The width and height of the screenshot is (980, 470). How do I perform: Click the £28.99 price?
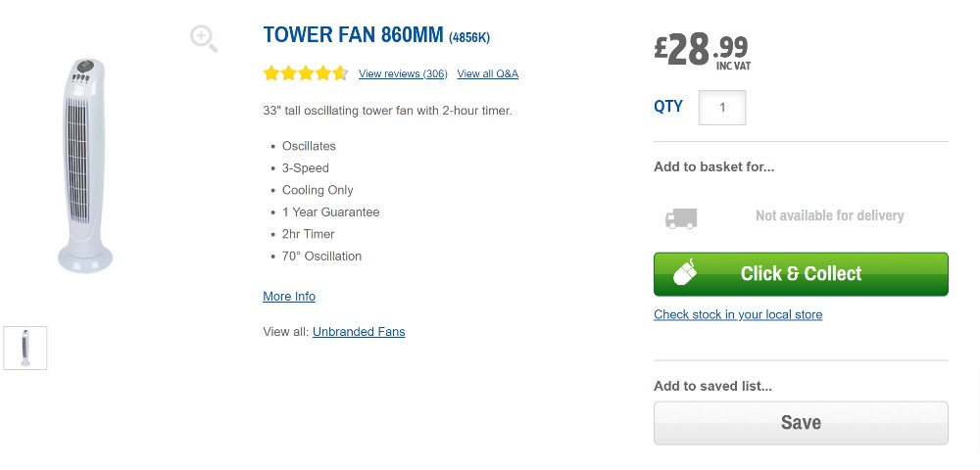[702, 49]
